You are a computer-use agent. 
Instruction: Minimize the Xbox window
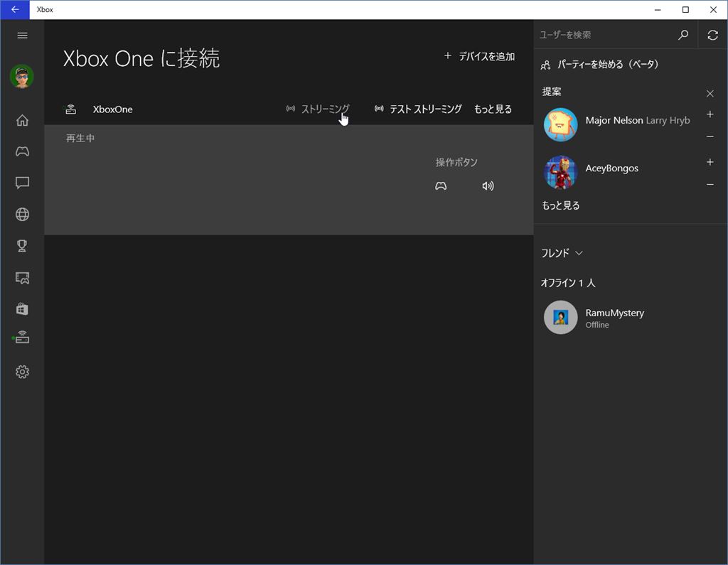tap(658, 10)
